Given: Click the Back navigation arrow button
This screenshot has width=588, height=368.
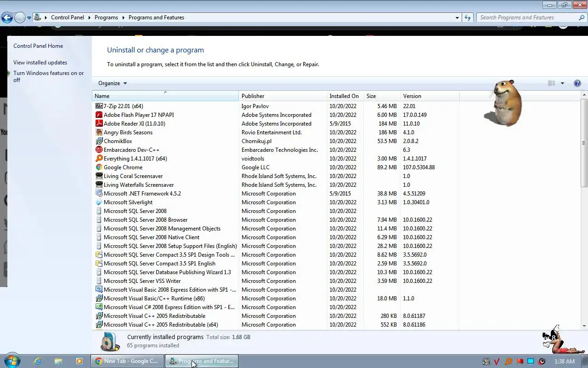Looking at the screenshot, I should [x=7, y=18].
